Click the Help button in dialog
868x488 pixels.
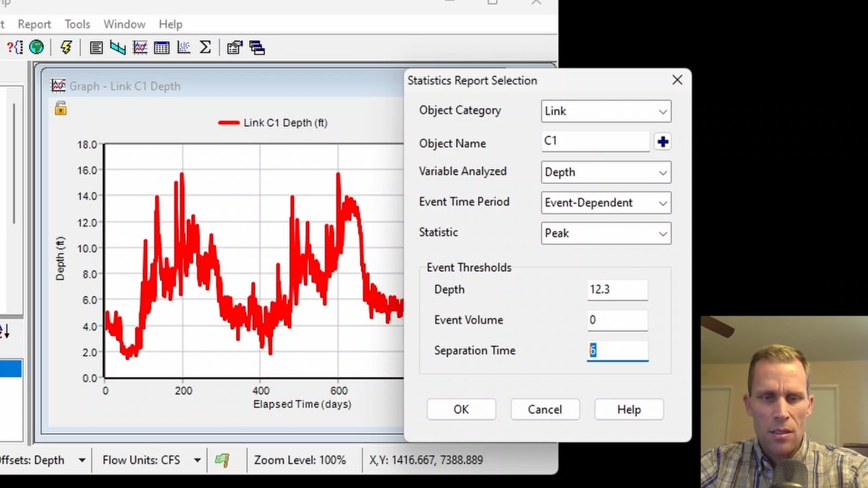[629, 409]
